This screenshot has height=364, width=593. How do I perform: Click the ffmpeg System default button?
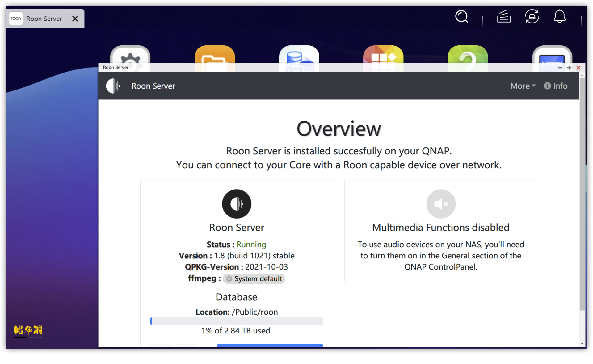[254, 278]
